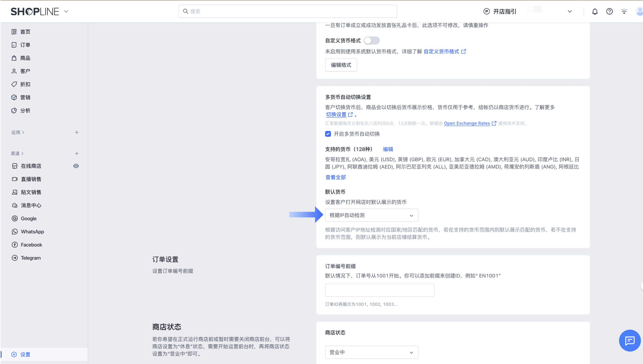This screenshot has height=364, width=643.
Task: Click the 编辑格式 button
Action: 341,65
